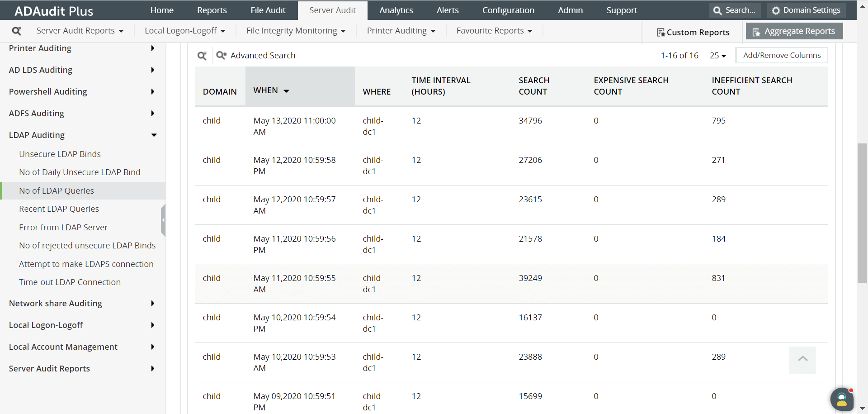
Task: Open the Recent LDAP Queries report
Action: click(x=59, y=209)
